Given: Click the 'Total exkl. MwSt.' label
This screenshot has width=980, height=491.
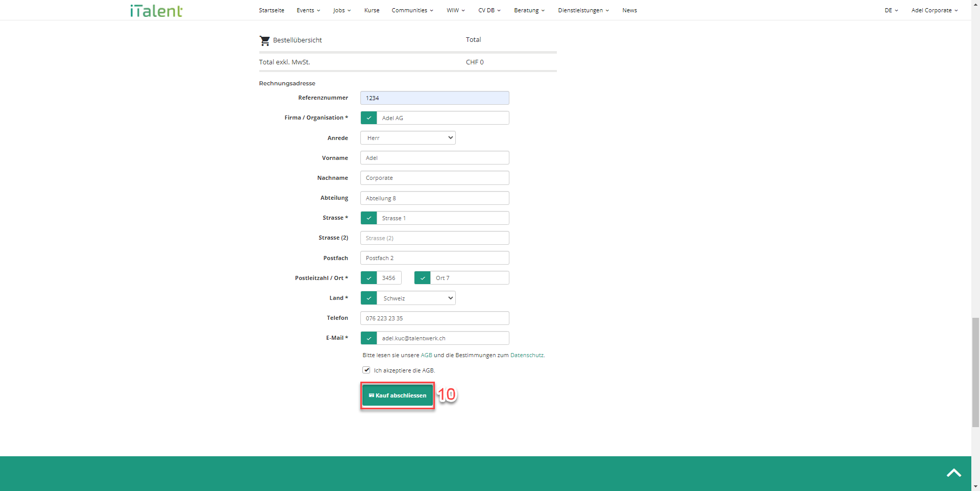Looking at the screenshot, I should [x=284, y=62].
